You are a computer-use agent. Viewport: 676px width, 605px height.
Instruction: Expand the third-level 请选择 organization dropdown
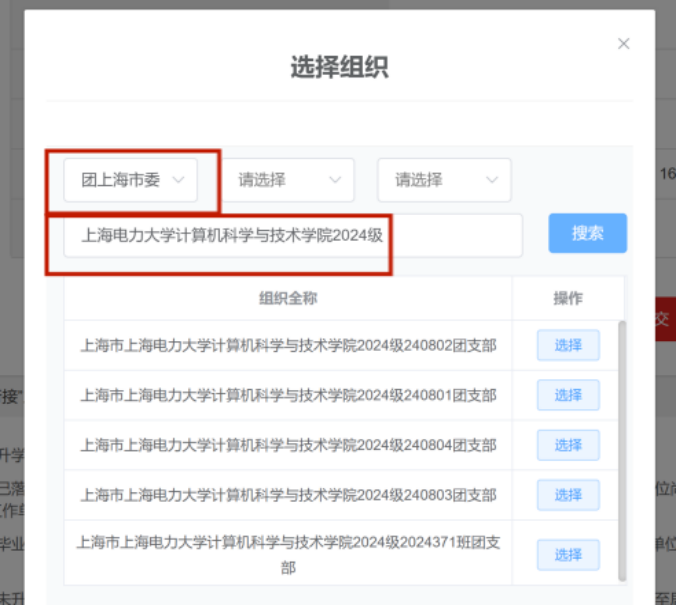click(x=444, y=180)
